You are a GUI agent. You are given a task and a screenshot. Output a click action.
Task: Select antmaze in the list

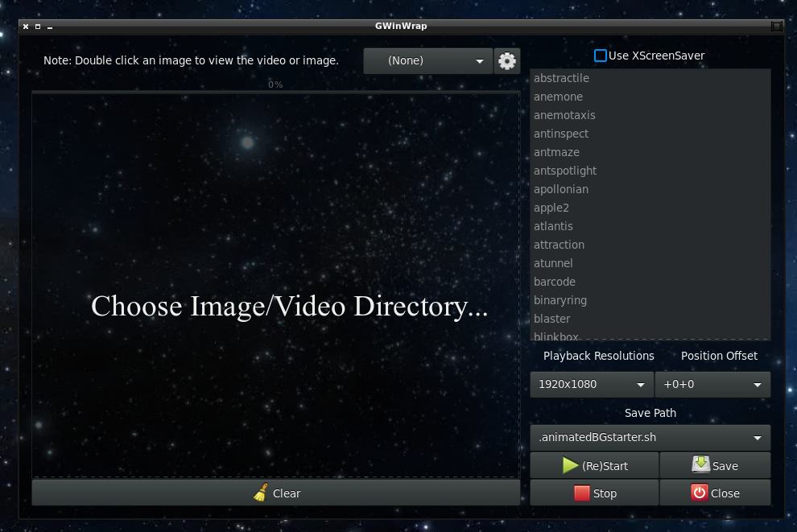650,152
